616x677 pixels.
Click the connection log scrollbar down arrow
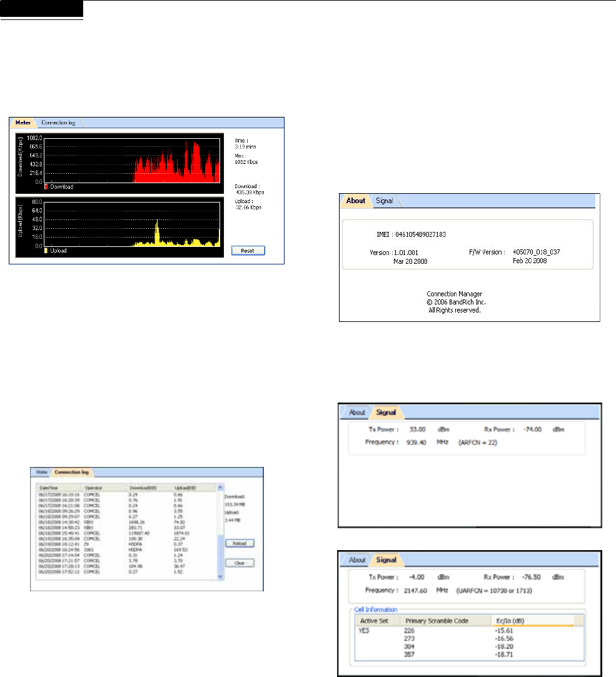tap(220, 576)
